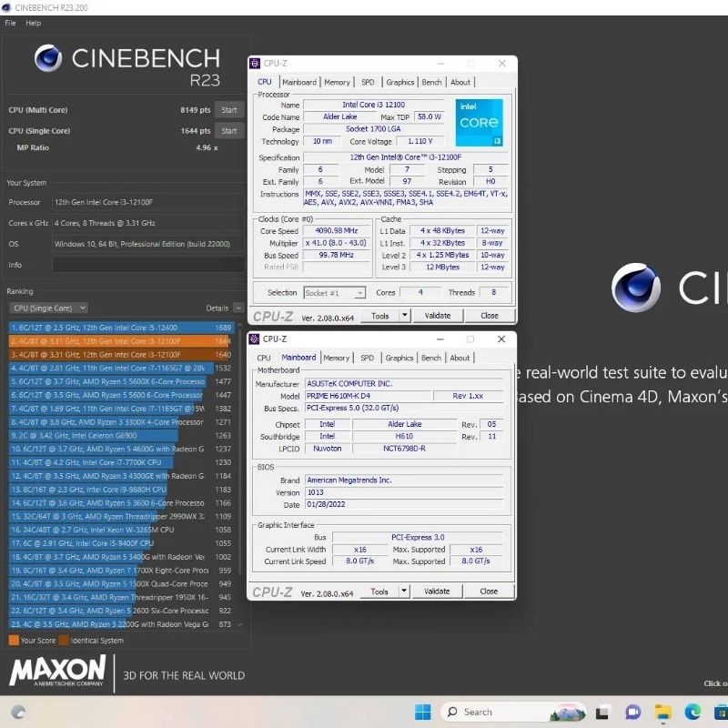728x728 pixels.
Task: Switch to Memory tab in upper CPU-Z window
Action: pos(337,82)
